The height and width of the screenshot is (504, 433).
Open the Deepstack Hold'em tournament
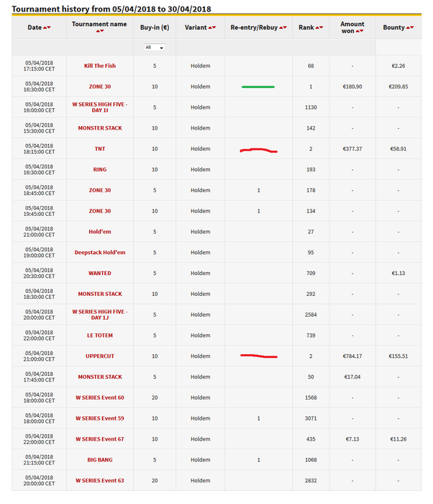(x=100, y=252)
